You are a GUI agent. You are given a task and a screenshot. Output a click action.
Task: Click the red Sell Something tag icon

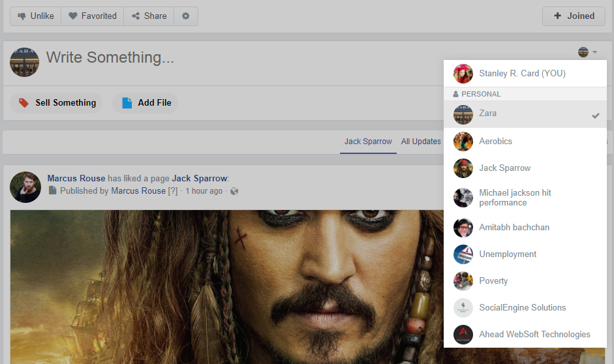(x=24, y=103)
